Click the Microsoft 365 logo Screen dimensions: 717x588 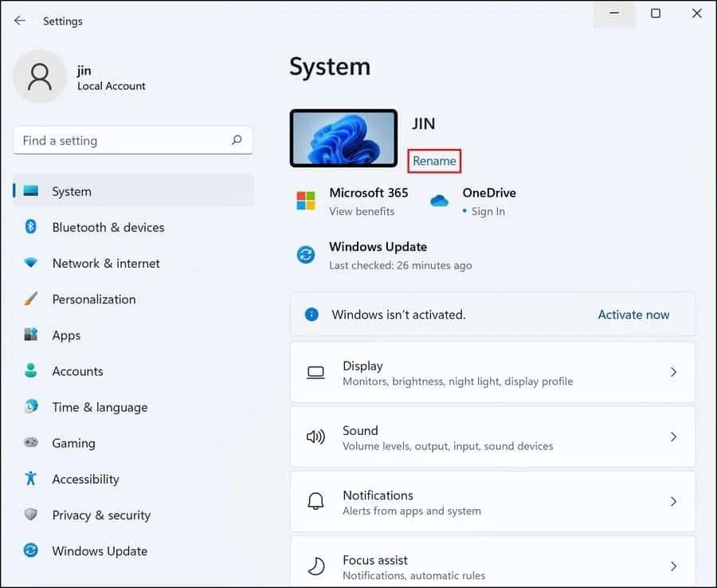point(306,201)
